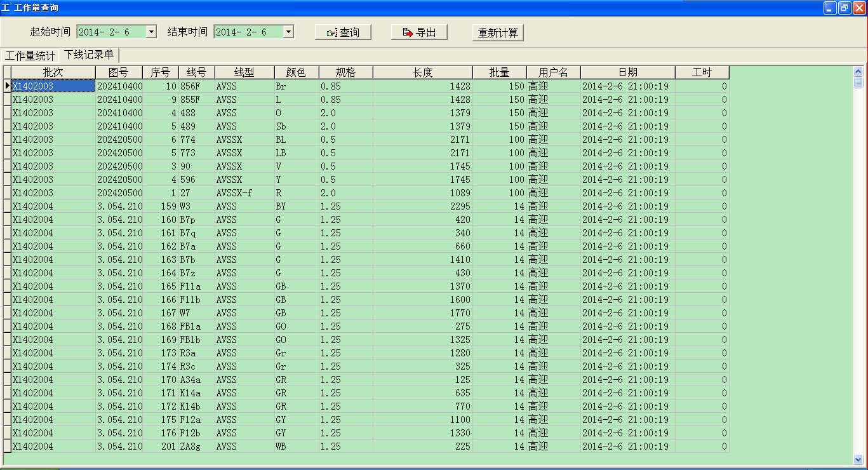Click the color cell Sb
Viewport: 868px width, 470px height.
[x=297, y=126]
